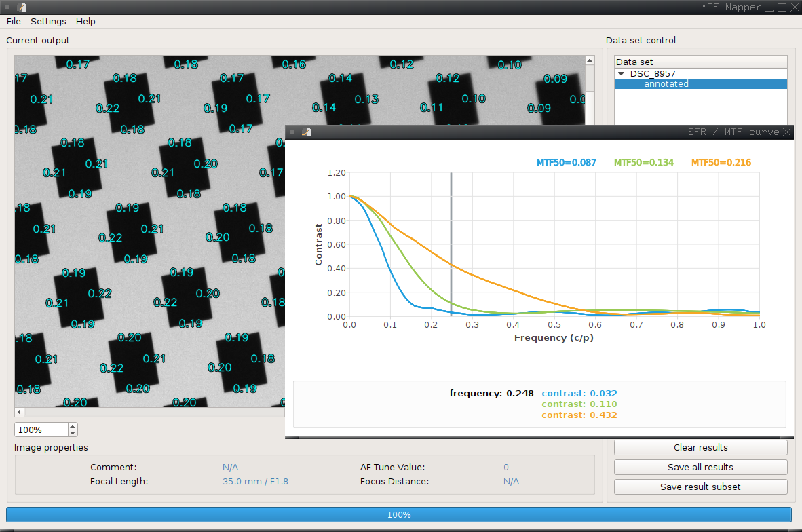Click the small window-menu square in the title bar

(7, 7)
